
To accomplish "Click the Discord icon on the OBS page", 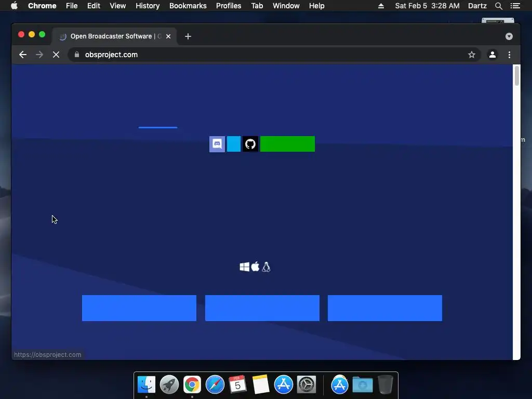I will (217, 144).
